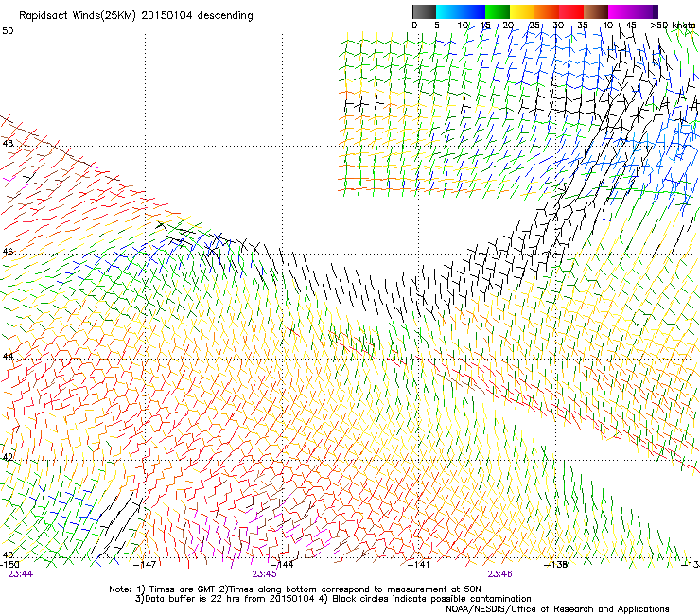
Task: Click the longitude label '-141'
Action: [x=419, y=565]
